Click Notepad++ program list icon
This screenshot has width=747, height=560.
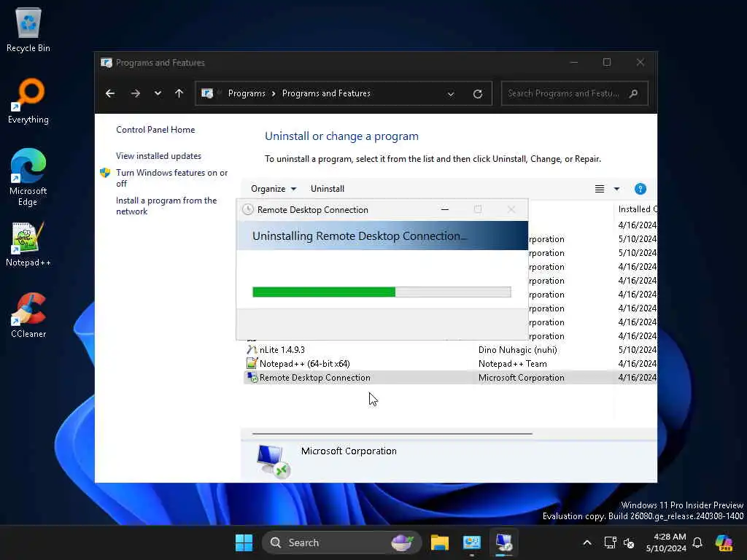252,363
